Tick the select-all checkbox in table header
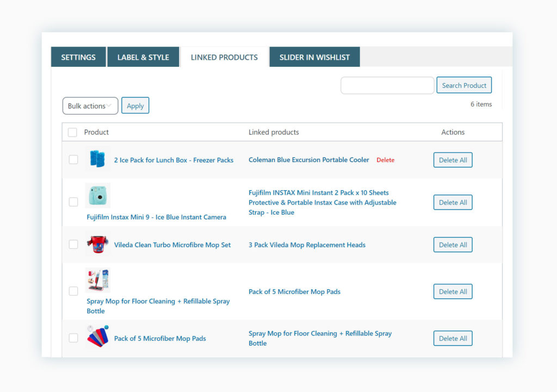Viewport: 557px width, 392px height. click(72, 132)
